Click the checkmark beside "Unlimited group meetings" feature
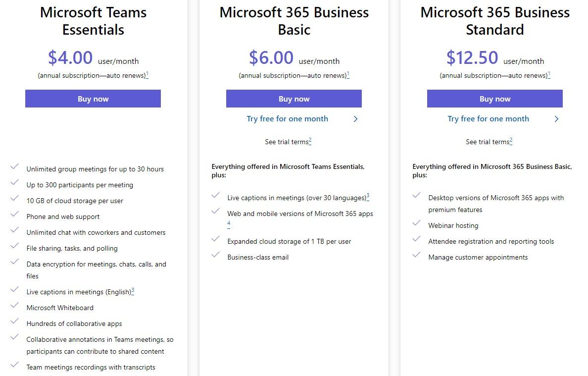The image size is (588, 376). click(x=15, y=167)
